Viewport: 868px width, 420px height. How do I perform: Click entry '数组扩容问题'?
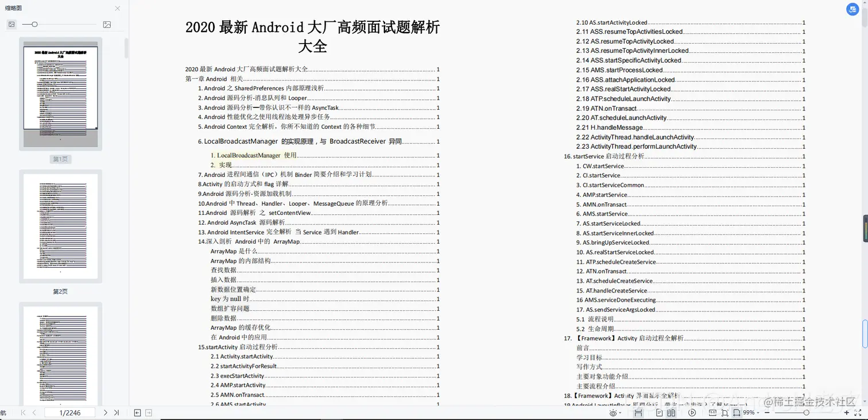click(230, 309)
